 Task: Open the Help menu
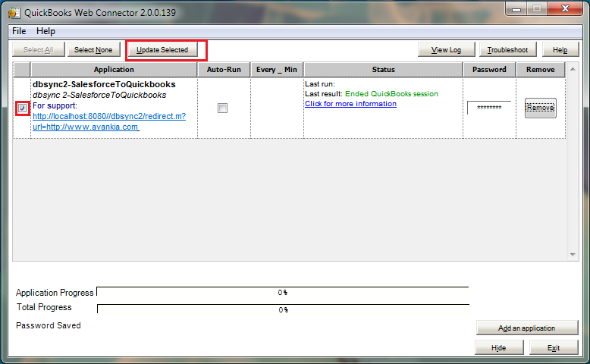tap(46, 31)
